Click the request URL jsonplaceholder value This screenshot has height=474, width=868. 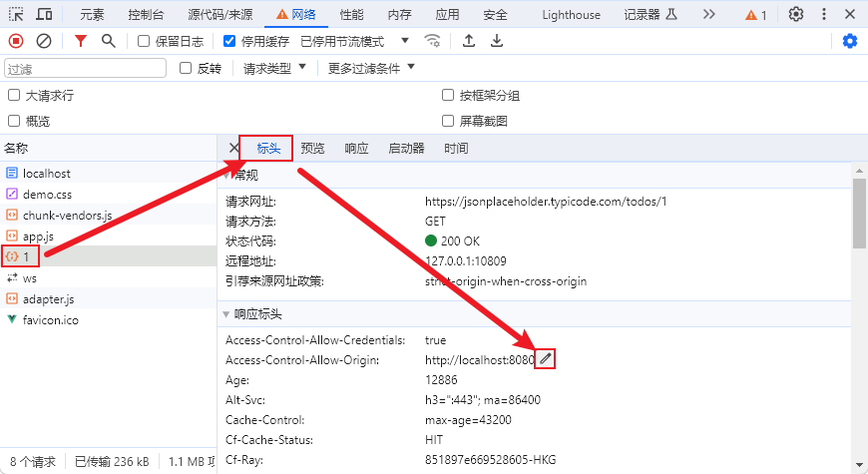pyautogui.click(x=546, y=201)
